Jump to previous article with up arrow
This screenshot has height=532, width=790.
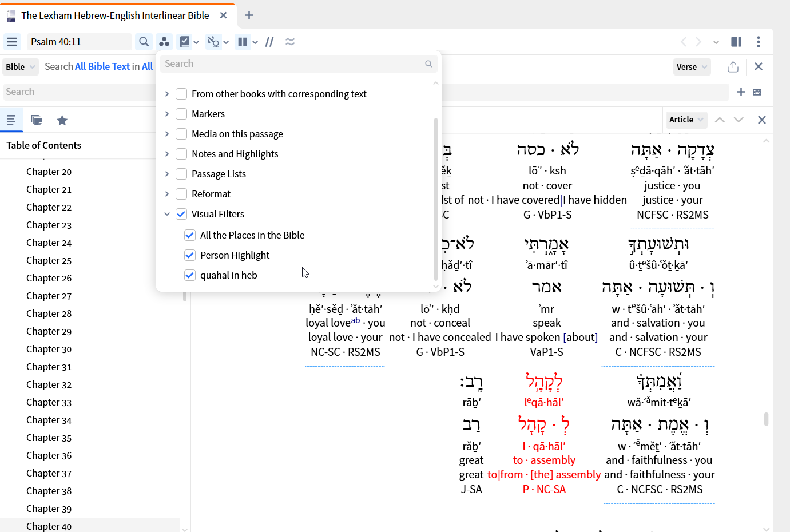[720, 120]
